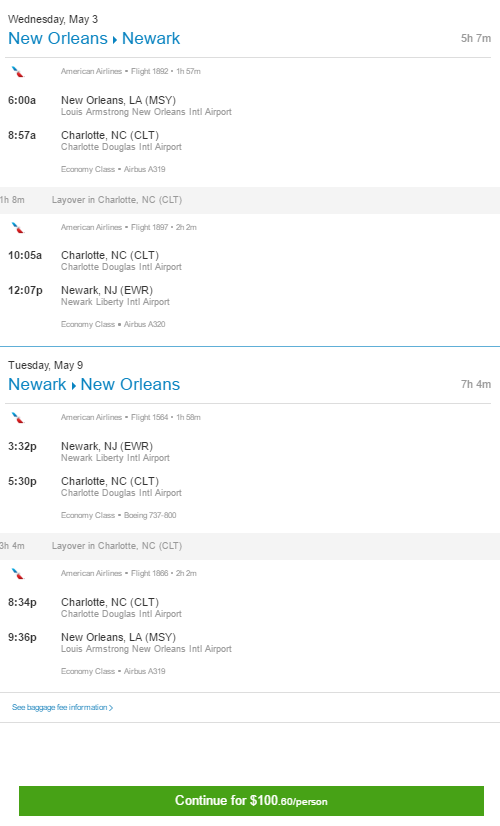Click the 1h 8m Charlotte layover bar
The width and height of the screenshot is (500, 826).
(250, 200)
